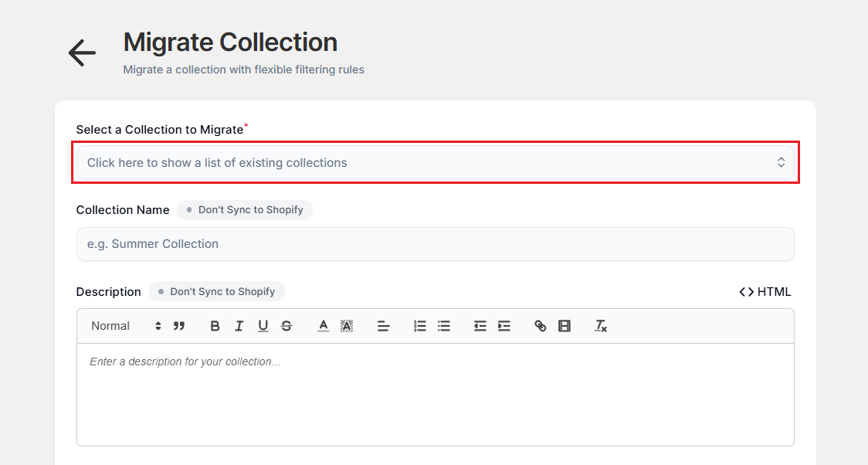868x465 pixels.
Task: Go back using the back arrow
Action: [81, 53]
